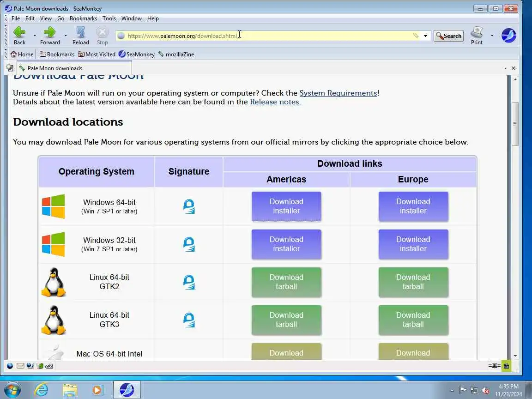
Task: Open Windows Media Player from the taskbar
Action: pos(97,390)
